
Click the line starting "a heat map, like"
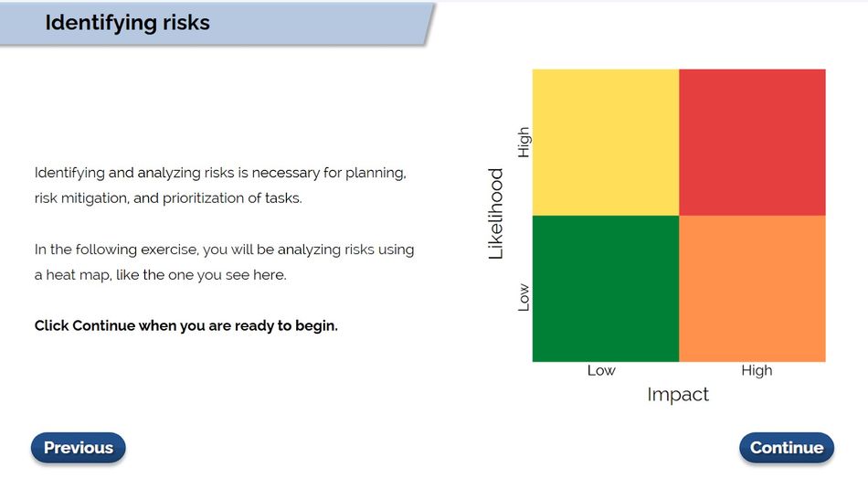[161, 274]
